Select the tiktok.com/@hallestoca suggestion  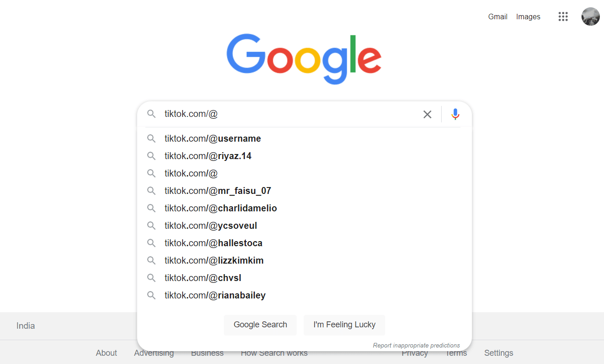point(305,243)
